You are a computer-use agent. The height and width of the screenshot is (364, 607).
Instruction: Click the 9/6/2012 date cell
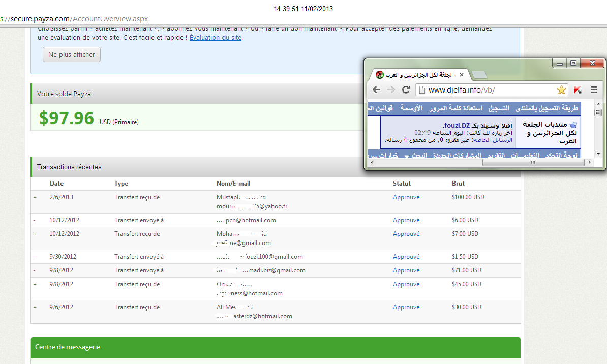pos(61,307)
